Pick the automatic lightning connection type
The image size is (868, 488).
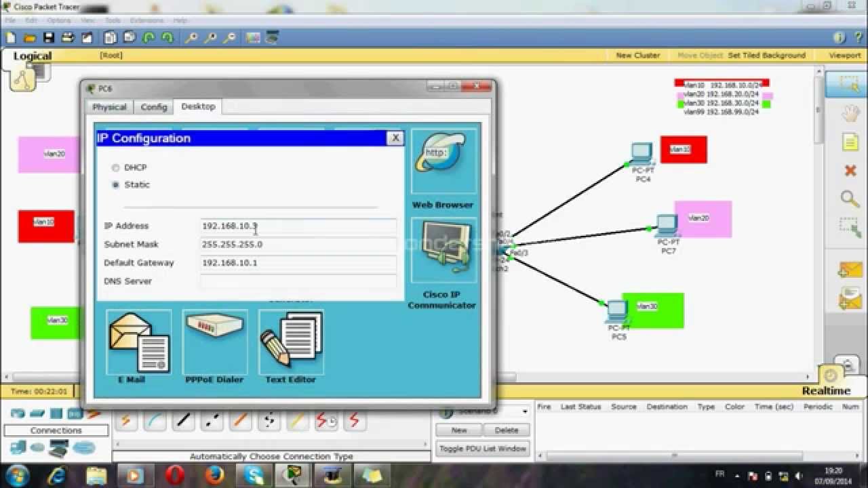click(125, 421)
